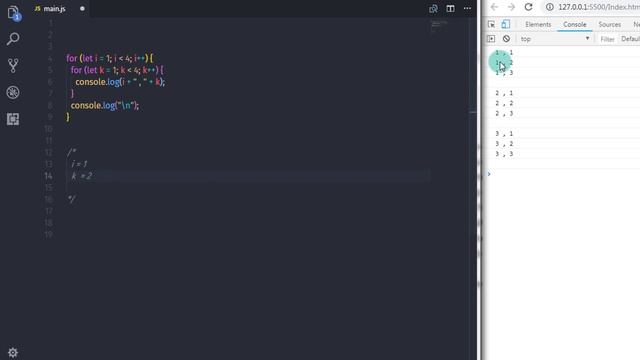The height and width of the screenshot is (360, 640).
Task: Open the Default levels dropdown
Action: tap(630, 39)
